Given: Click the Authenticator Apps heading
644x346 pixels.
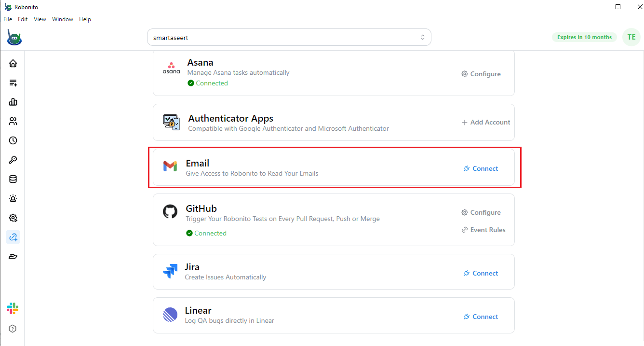Looking at the screenshot, I should [x=231, y=118].
